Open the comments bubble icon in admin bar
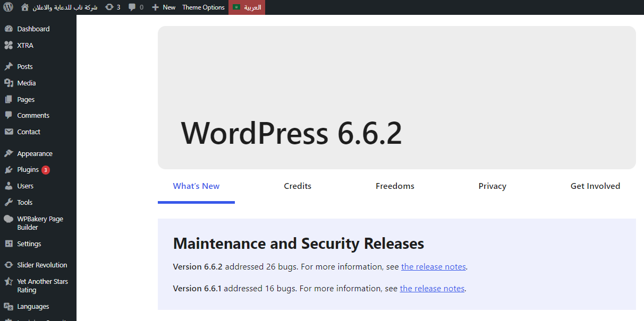The height and width of the screenshot is (321, 644). (132, 7)
